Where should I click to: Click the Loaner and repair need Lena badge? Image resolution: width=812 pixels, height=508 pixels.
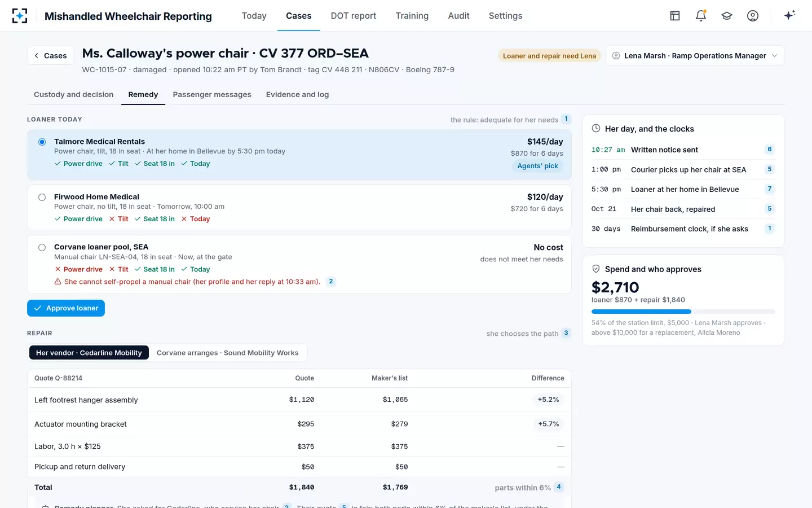pos(549,56)
